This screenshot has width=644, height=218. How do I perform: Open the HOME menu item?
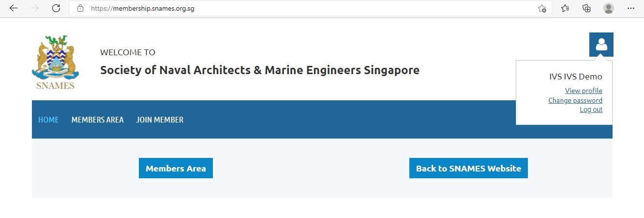tap(48, 120)
